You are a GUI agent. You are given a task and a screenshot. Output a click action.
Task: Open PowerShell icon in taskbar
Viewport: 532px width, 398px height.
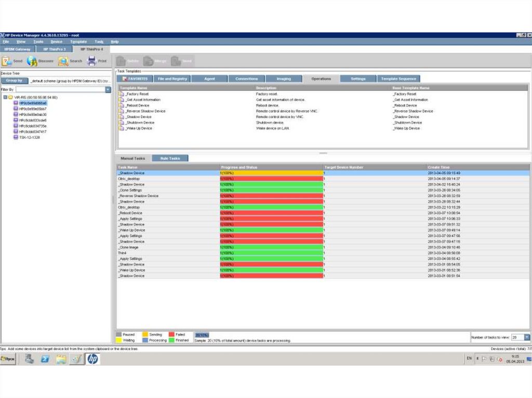tap(45, 359)
